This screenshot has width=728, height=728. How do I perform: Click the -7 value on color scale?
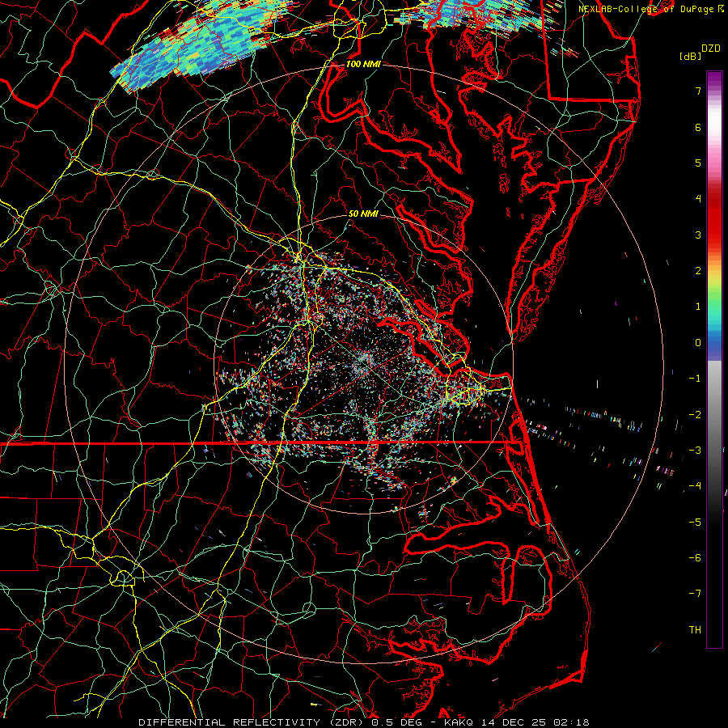click(695, 594)
